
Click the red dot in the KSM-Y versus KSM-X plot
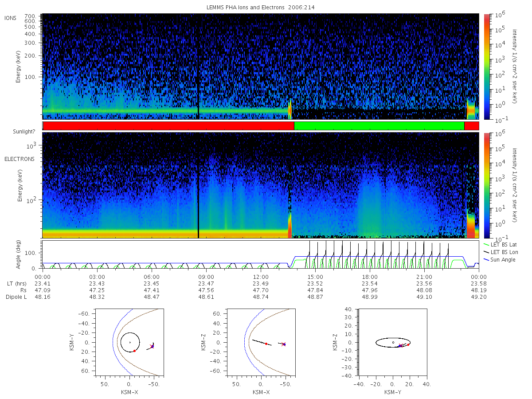coord(134,351)
